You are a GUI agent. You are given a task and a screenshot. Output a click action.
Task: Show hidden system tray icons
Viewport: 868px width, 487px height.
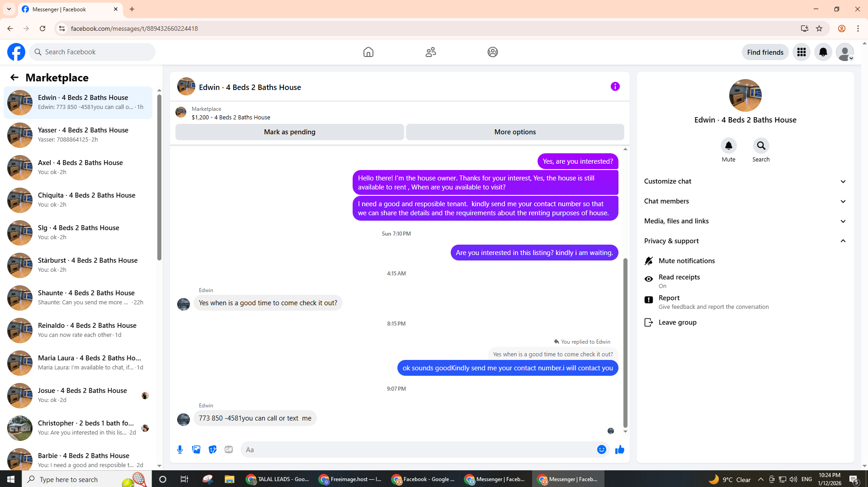coord(760,479)
